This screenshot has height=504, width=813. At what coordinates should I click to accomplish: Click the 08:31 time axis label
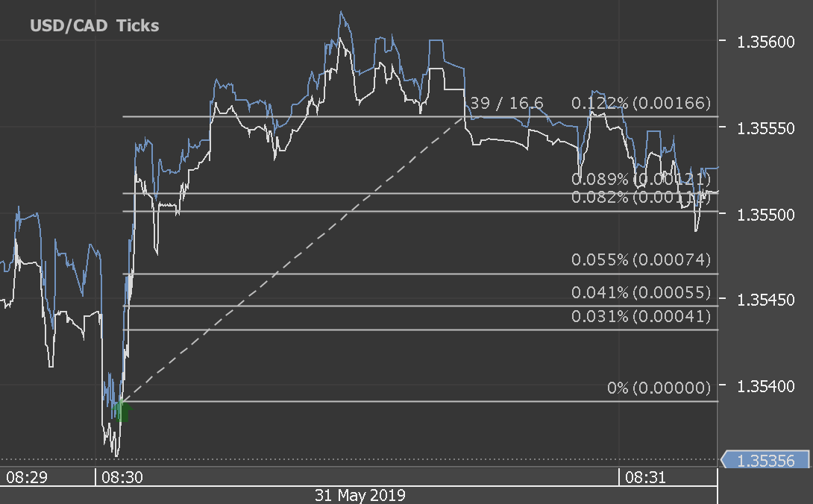(x=645, y=477)
